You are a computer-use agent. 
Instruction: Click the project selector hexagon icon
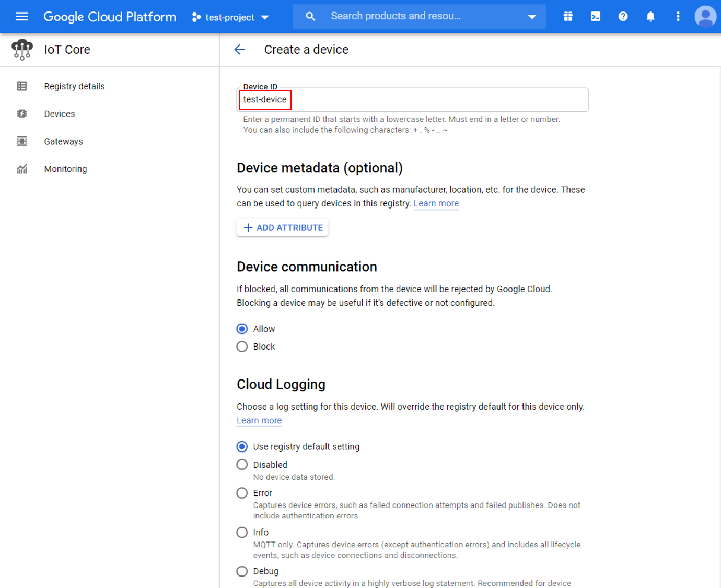click(196, 17)
